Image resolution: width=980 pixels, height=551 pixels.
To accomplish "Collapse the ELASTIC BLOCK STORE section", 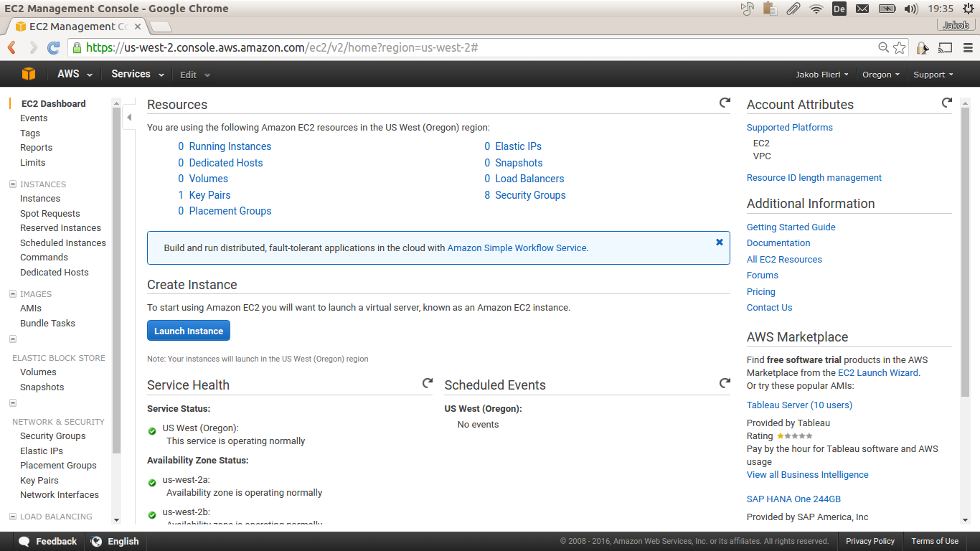I will 13,339.
